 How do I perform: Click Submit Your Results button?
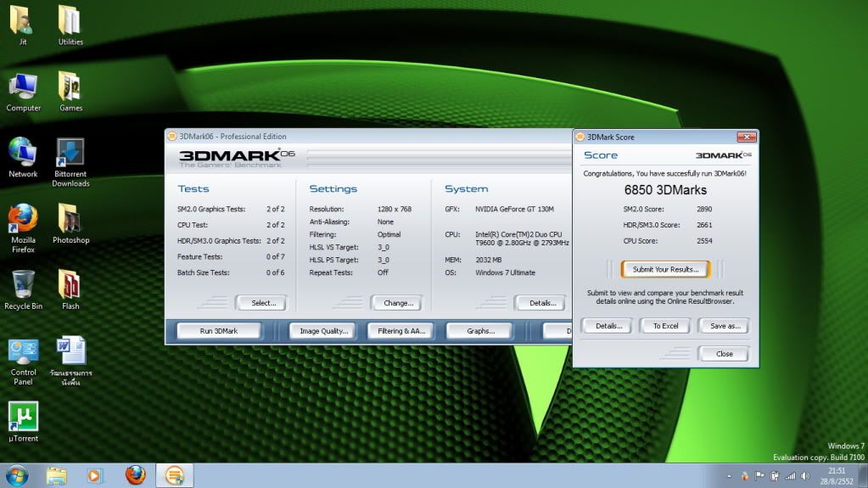665,269
